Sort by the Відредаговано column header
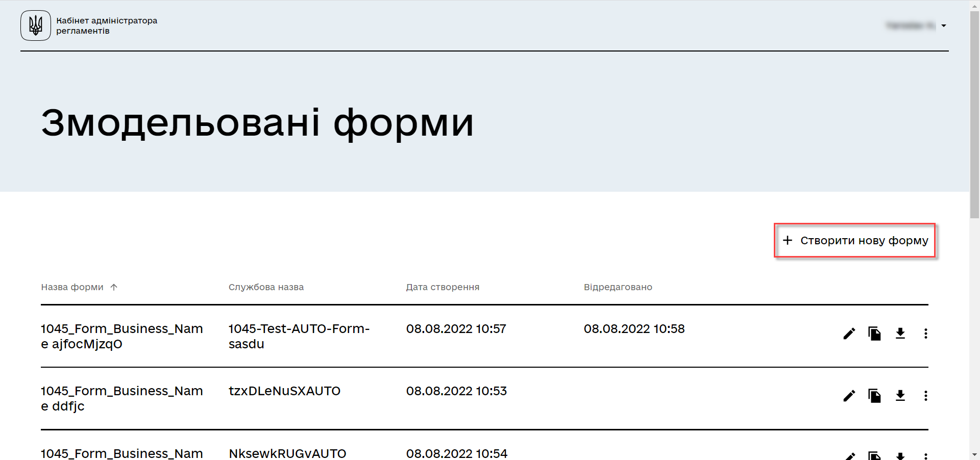Image resolution: width=980 pixels, height=460 pixels. [x=618, y=287]
